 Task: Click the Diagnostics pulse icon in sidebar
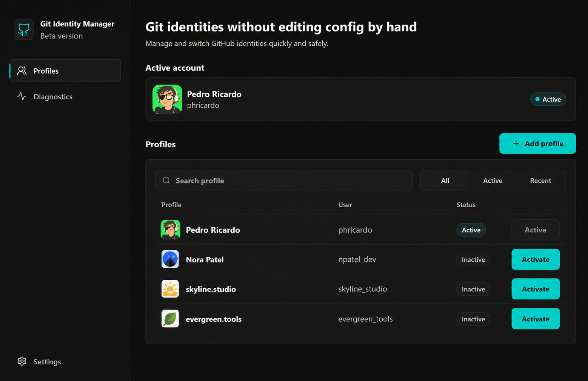click(22, 96)
